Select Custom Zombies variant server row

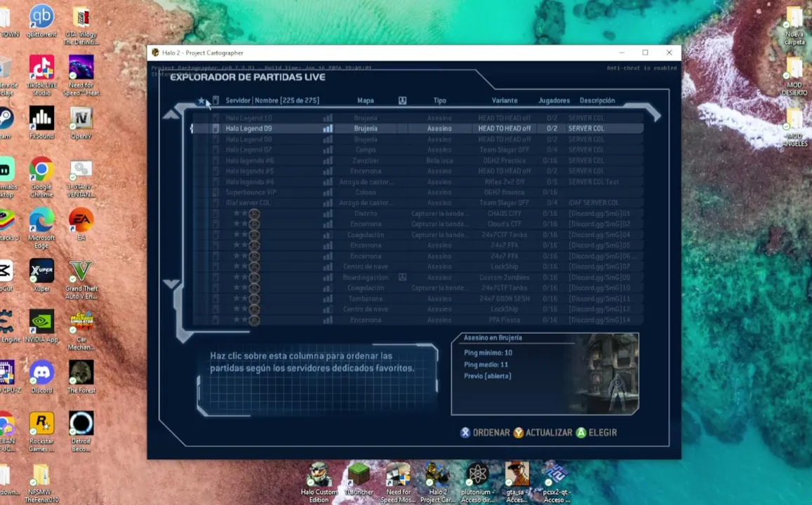coord(418,277)
